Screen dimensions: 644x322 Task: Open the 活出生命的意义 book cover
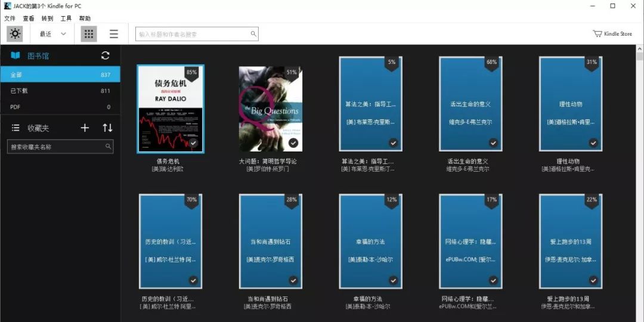point(470,104)
